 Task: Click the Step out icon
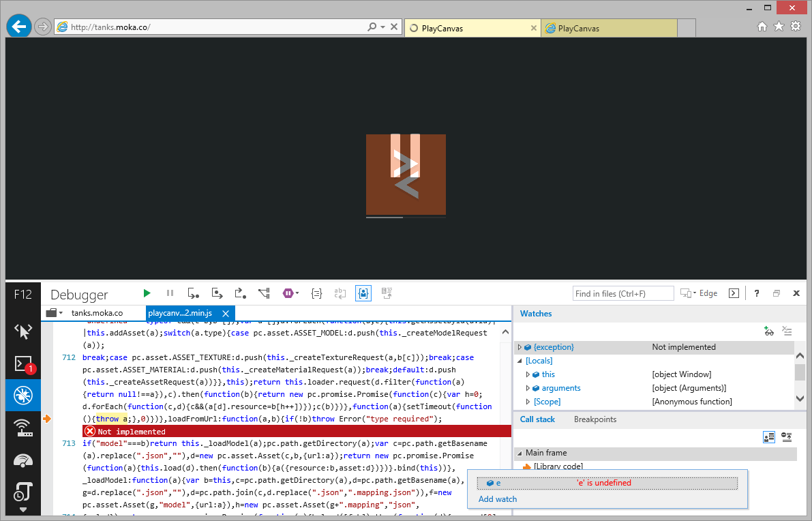click(240, 294)
